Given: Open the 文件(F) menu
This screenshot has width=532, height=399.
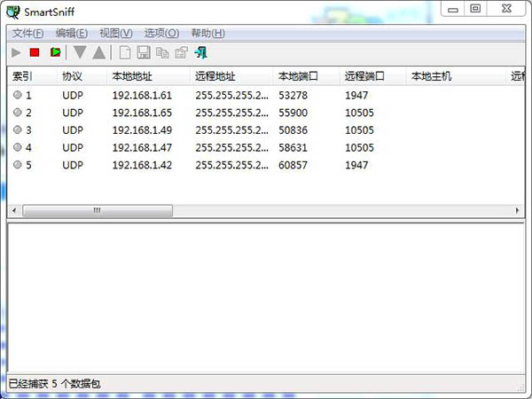Looking at the screenshot, I should click(27, 33).
